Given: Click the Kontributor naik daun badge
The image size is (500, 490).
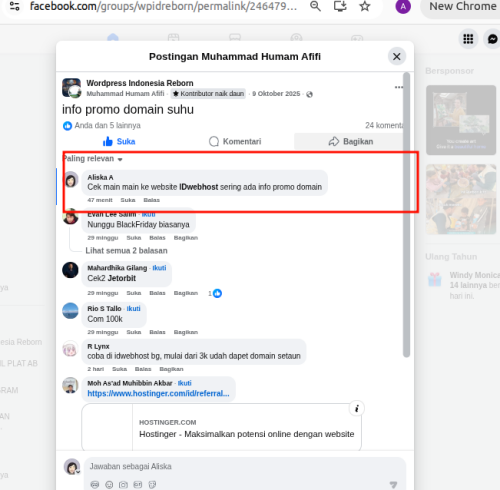Looking at the screenshot, I should (208, 94).
